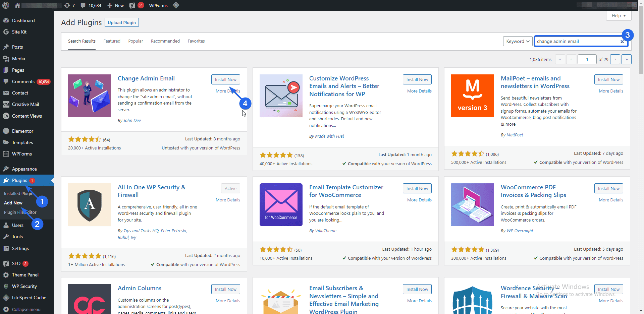Switch to Recommended tab

[x=165, y=41]
